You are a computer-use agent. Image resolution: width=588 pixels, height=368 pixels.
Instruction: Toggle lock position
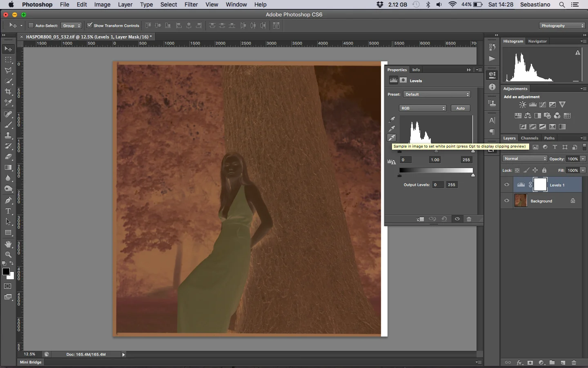(x=535, y=170)
